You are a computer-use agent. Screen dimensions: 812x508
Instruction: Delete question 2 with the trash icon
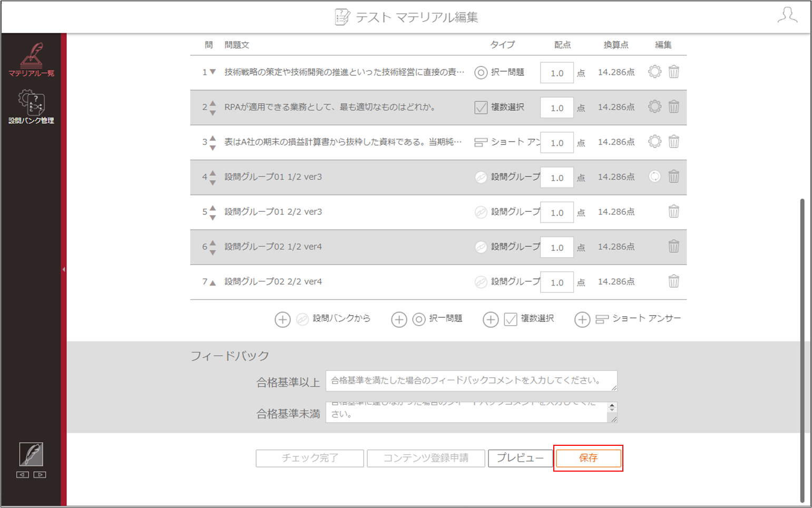pos(673,106)
